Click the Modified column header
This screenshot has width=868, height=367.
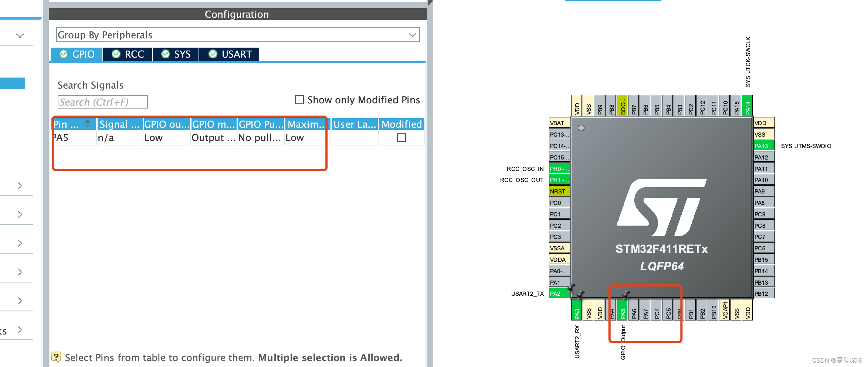[x=402, y=124]
